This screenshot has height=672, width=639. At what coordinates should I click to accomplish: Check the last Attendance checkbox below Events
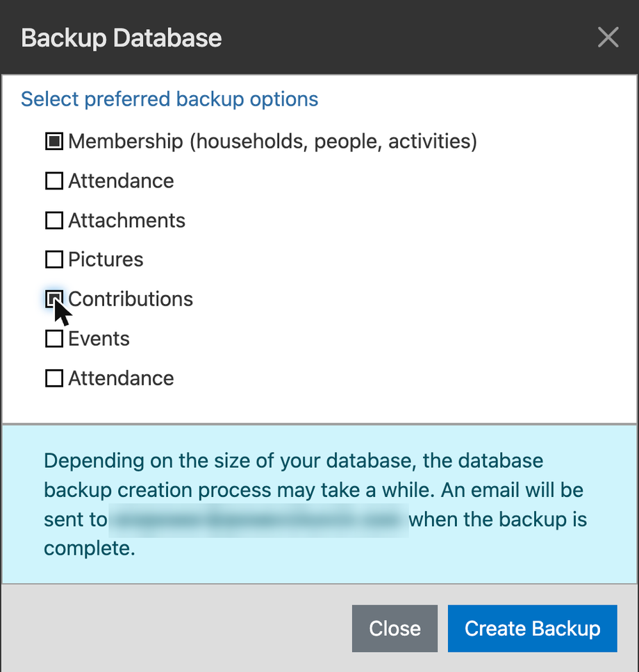coord(54,378)
